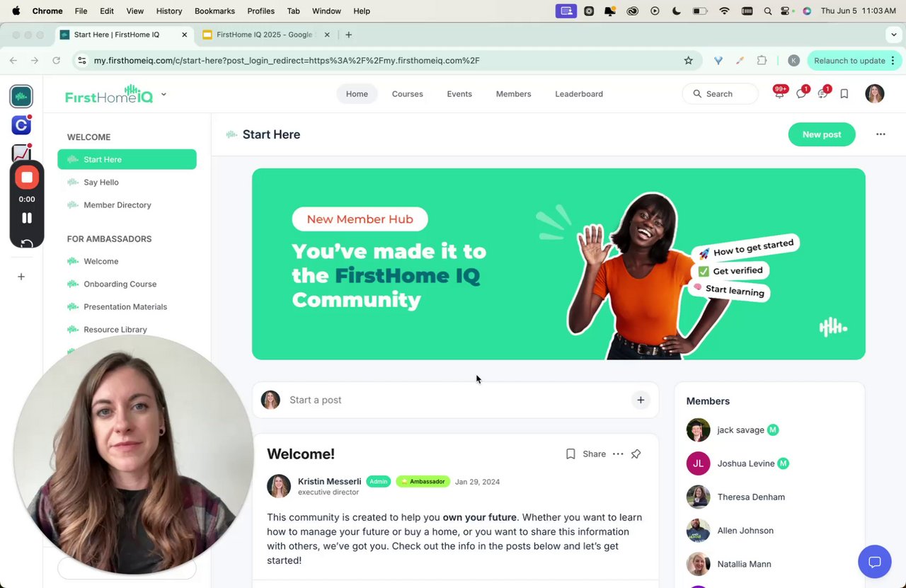
Task: Bookmark the Welcome! post
Action: [x=570, y=454]
